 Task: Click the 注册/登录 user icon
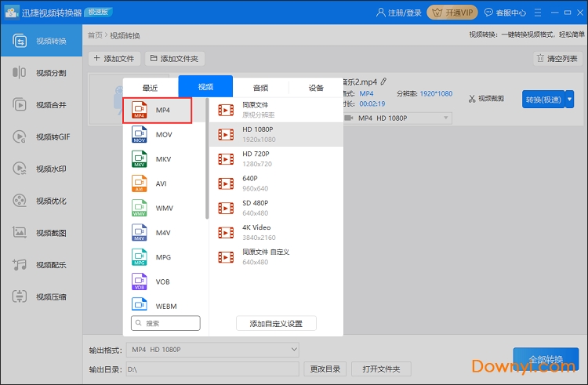click(x=380, y=13)
